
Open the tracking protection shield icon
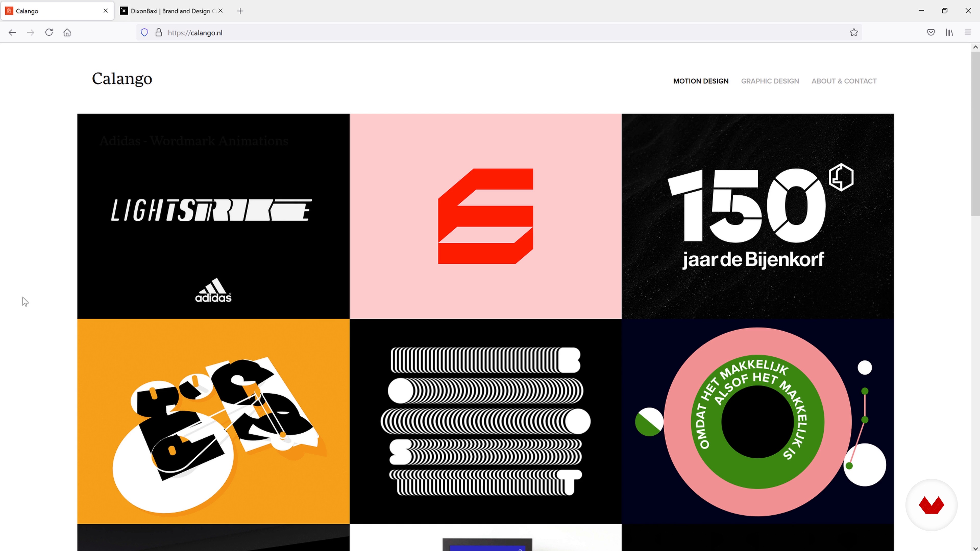[144, 33]
